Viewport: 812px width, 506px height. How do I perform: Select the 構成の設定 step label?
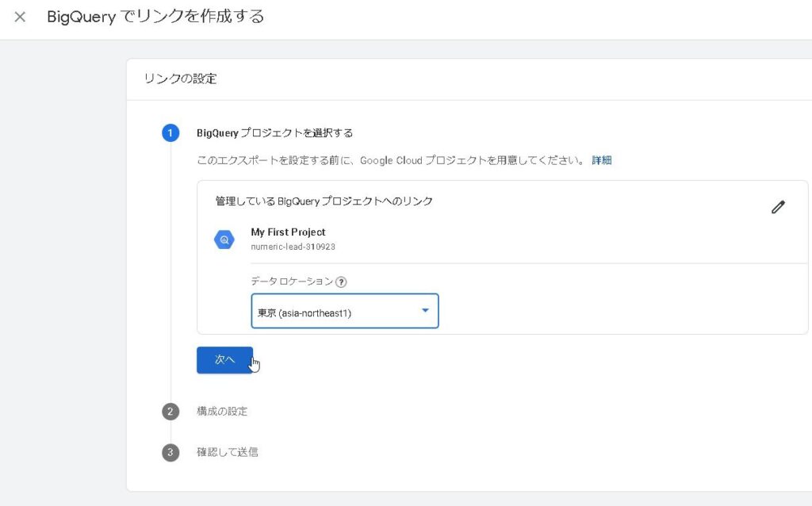(222, 412)
